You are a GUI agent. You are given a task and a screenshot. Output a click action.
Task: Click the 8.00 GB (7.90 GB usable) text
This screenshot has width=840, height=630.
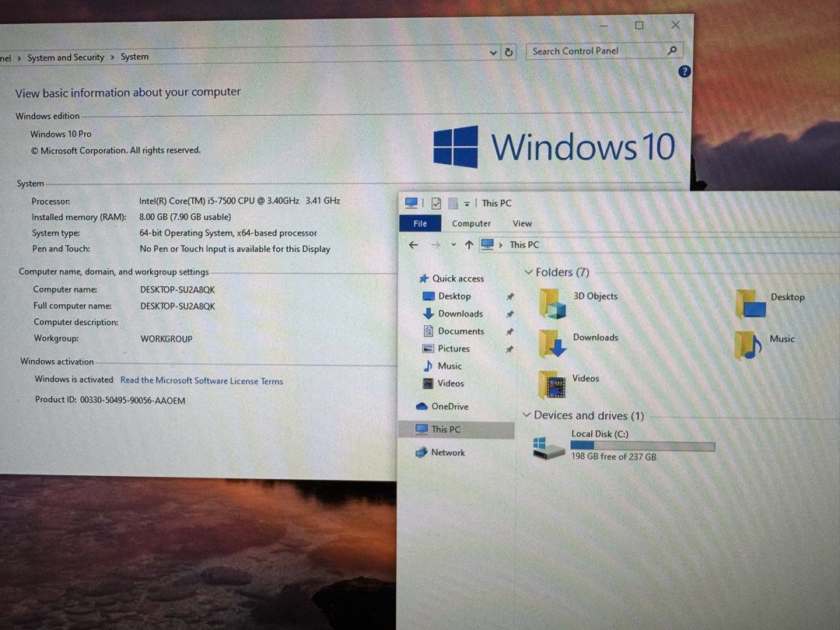[x=185, y=217]
